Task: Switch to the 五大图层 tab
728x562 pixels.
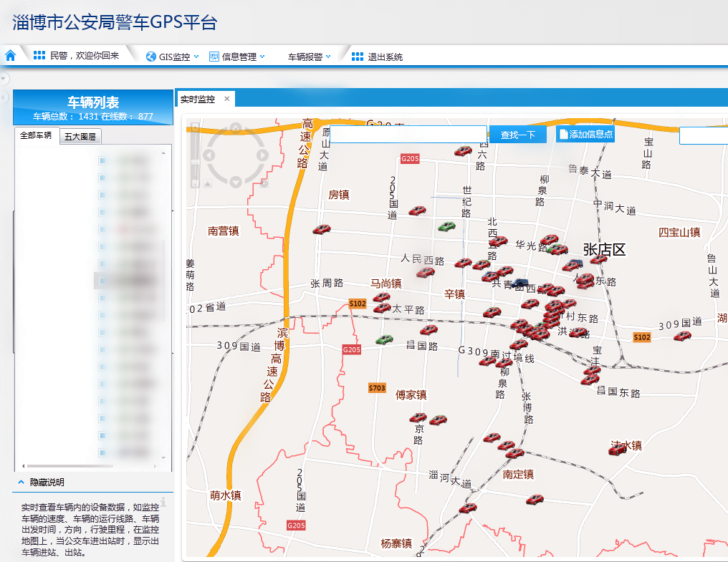Action: coord(80,136)
